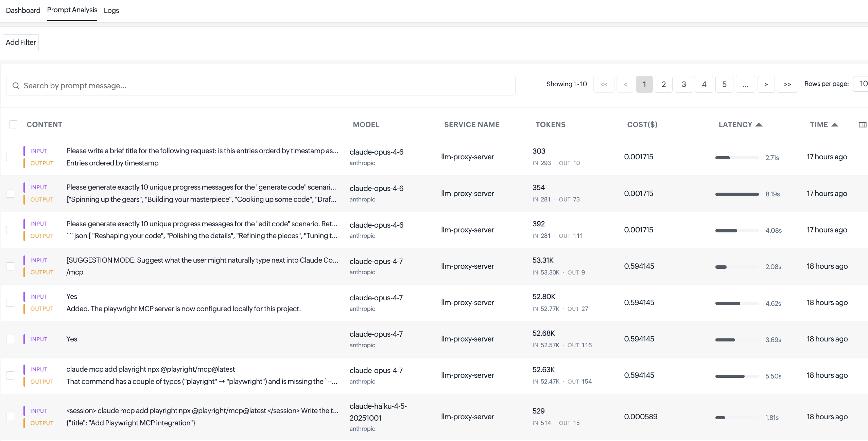The image size is (868, 441).
Task: Click the 53.31K token count
Action: click(x=543, y=260)
